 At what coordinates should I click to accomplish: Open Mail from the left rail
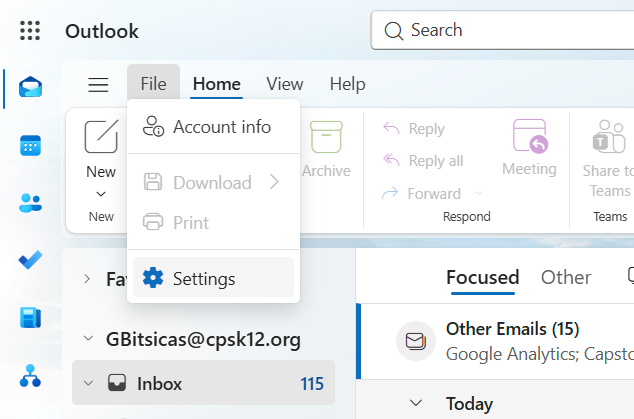30,87
